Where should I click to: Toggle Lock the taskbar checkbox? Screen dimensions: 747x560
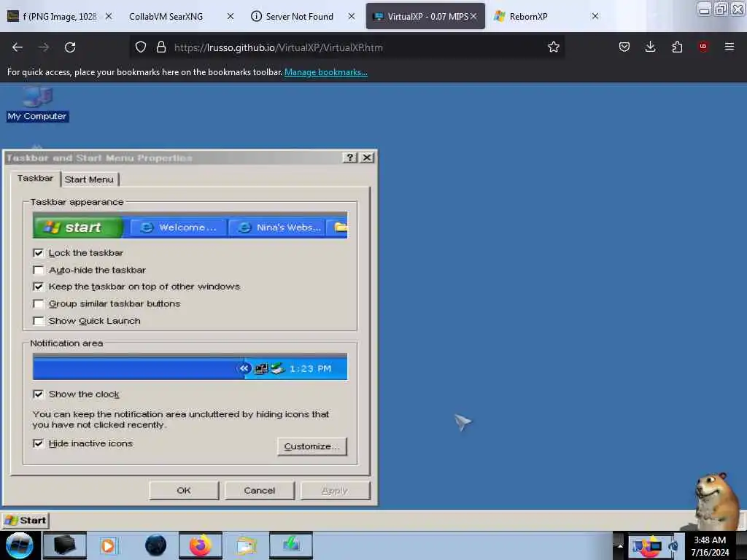tap(38, 253)
